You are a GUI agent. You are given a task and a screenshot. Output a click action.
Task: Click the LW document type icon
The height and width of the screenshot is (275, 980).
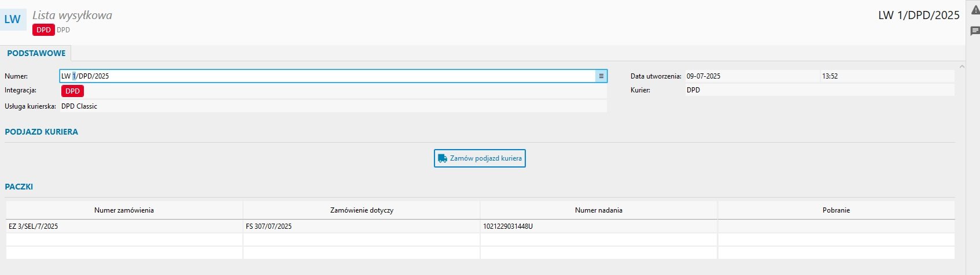(13, 19)
